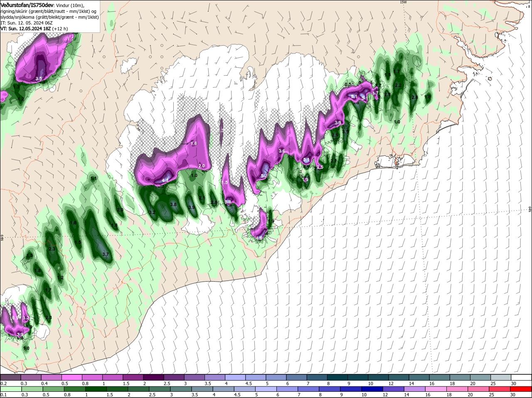Click the valid time 'VT: Sun. 12.05.2024 18Z (+12 h)'
The height and width of the screenshot is (398, 532).
pyautogui.click(x=34, y=29)
